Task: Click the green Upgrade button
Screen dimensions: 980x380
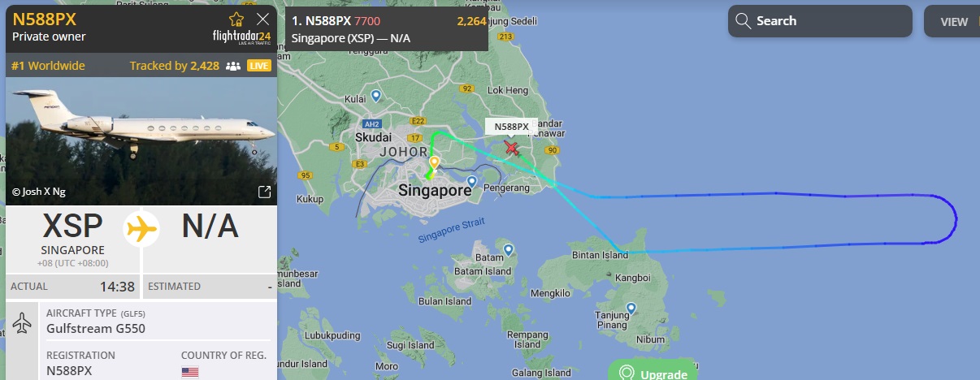Action: point(653,370)
